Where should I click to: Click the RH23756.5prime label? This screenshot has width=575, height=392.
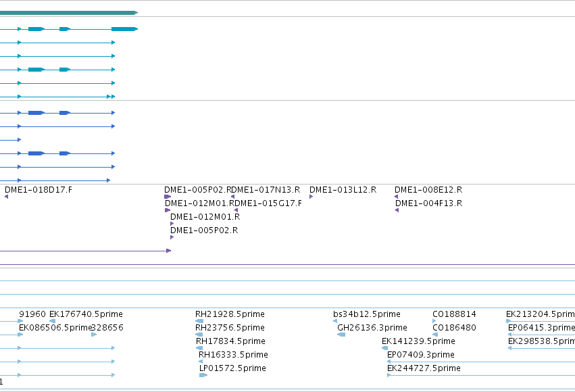tap(230, 328)
